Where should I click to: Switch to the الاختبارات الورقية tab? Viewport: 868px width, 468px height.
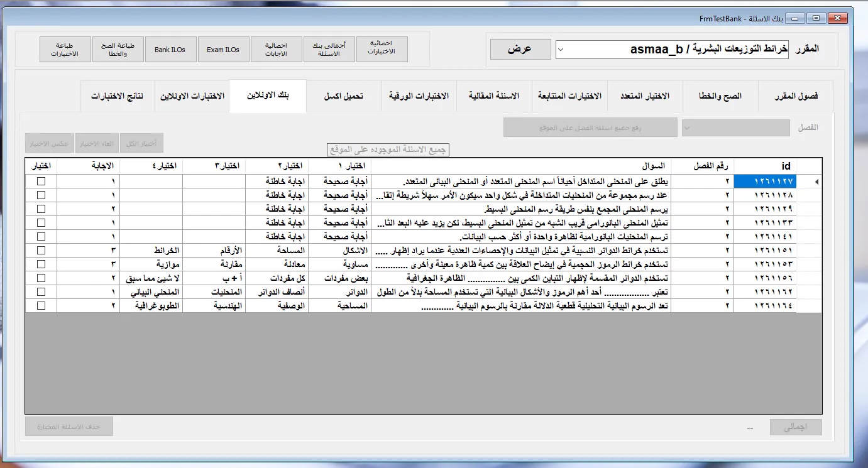[419, 96]
